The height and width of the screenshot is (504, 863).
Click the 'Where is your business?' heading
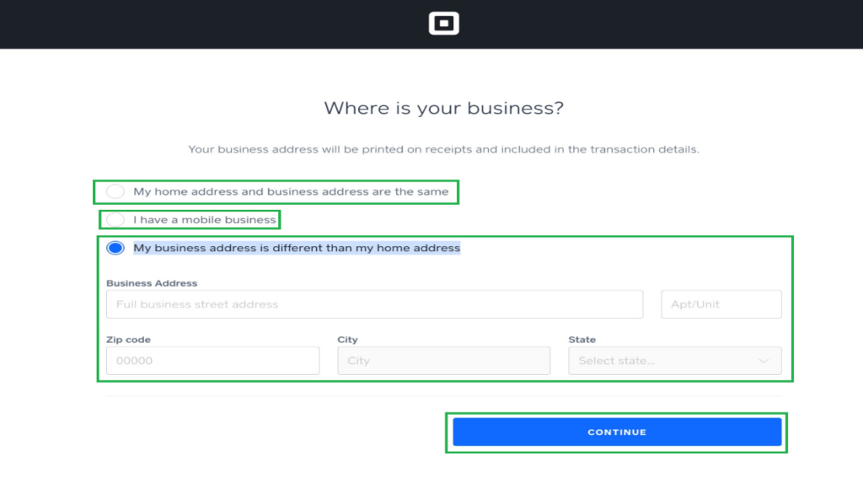(443, 108)
